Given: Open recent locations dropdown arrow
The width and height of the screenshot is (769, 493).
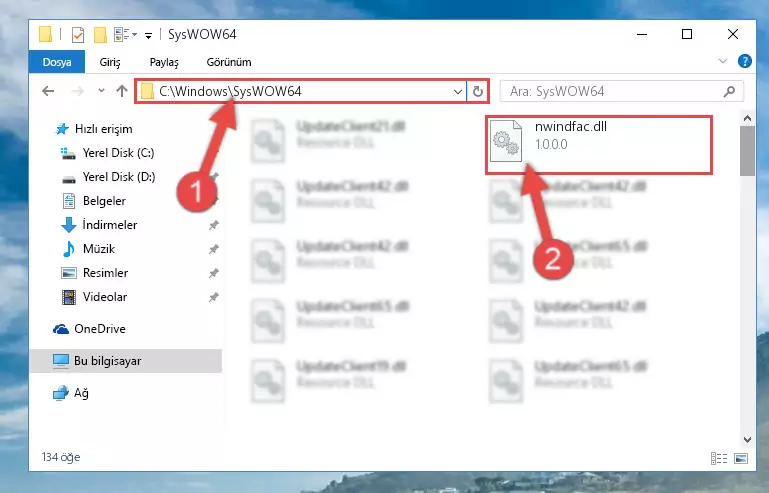Looking at the screenshot, I should (x=101, y=91).
